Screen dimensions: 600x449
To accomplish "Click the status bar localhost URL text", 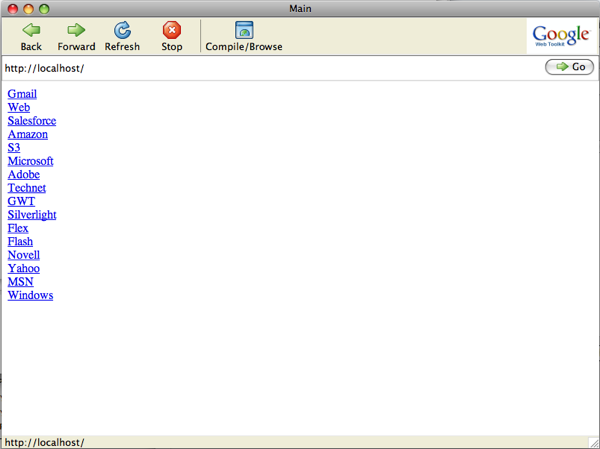I will pos(44,442).
